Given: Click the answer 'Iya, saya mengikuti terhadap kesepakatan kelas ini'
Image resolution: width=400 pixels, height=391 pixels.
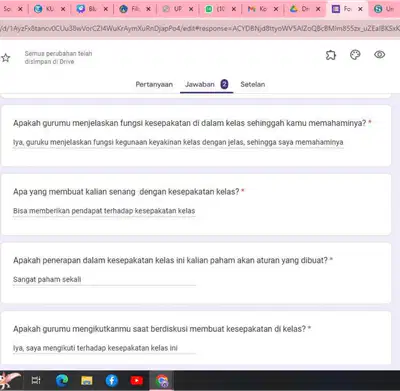Looking at the screenshot, I should point(95,348).
